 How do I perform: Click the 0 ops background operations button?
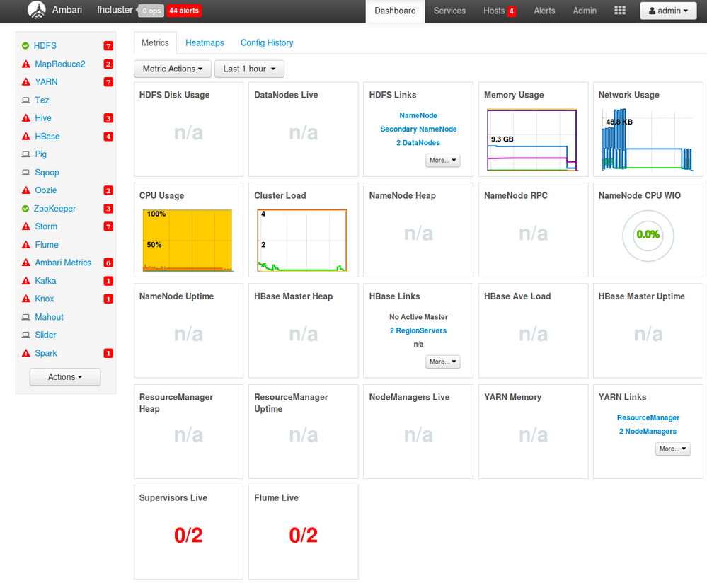[151, 11]
